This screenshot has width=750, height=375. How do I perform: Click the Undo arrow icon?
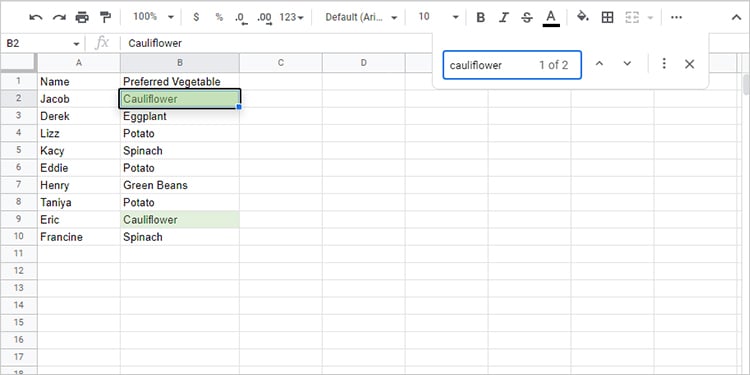[x=36, y=18]
